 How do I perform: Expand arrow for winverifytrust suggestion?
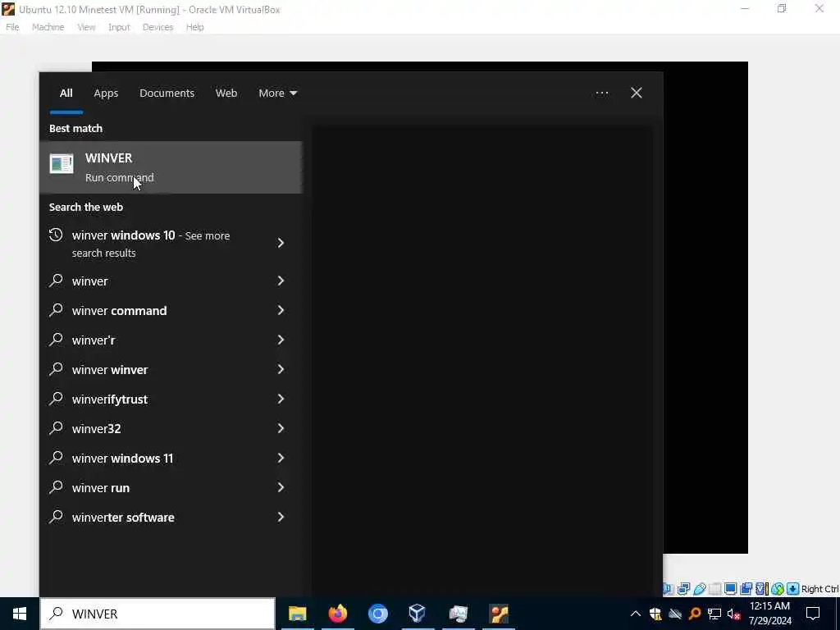tap(281, 399)
